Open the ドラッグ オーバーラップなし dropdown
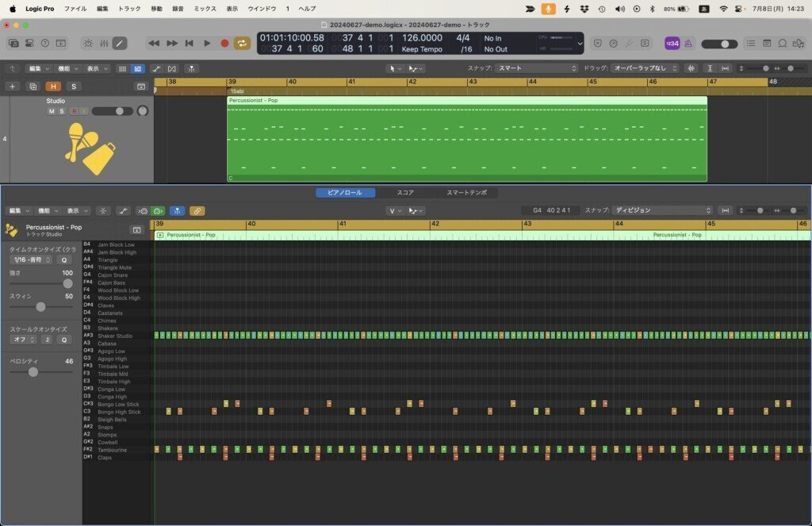The width and height of the screenshot is (812, 526). [x=645, y=68]
